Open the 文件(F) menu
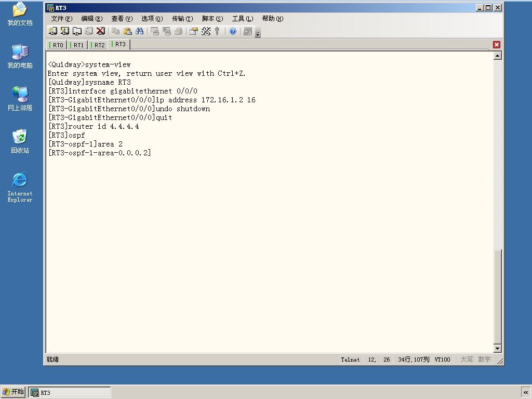 click(x=62, y=18)
